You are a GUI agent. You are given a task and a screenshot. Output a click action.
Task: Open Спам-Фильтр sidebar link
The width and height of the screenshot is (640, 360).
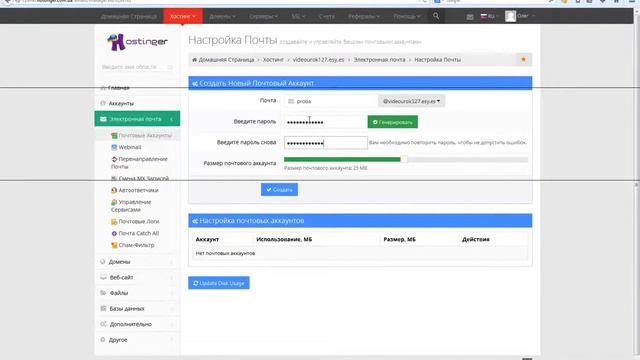[x=136, y=245]
